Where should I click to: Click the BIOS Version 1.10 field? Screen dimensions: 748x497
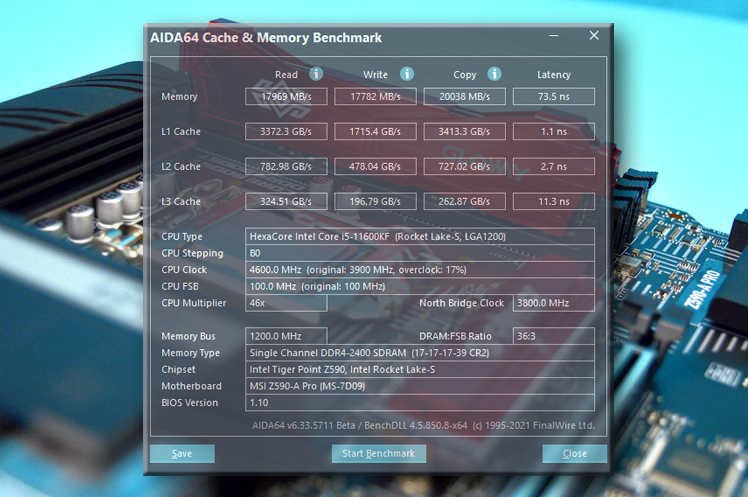pos(420,403)
